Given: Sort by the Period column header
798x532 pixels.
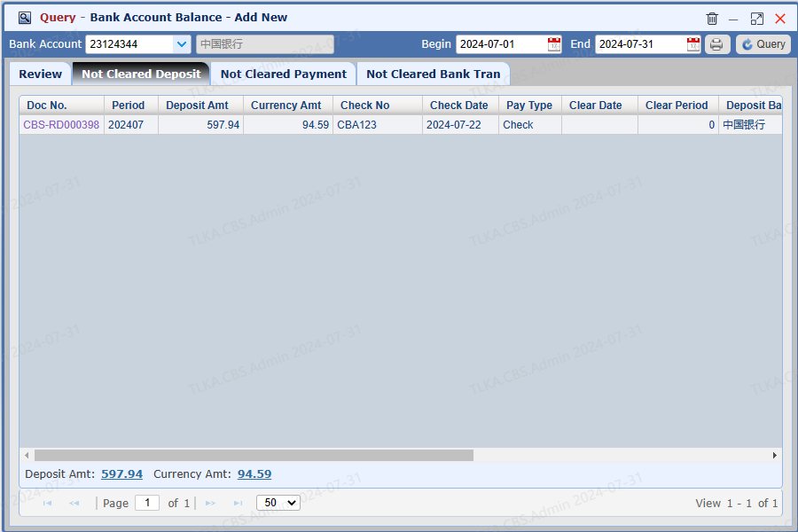Looking at the screenshot, I should (131, 106).
